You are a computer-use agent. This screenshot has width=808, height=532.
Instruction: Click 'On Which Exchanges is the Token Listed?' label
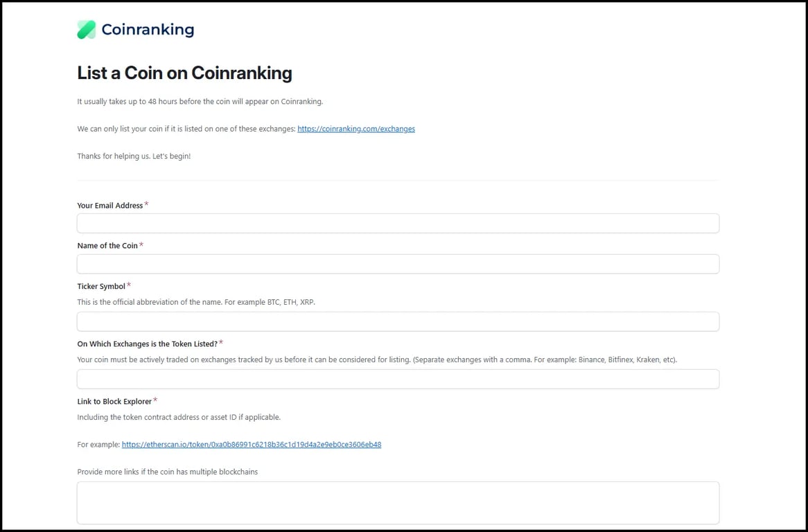click(148, 344)
